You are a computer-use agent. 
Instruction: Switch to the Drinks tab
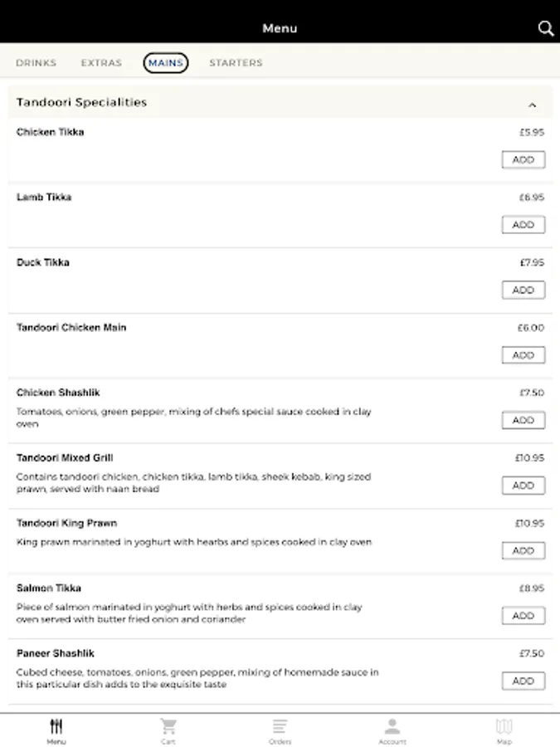click(37, 63)
